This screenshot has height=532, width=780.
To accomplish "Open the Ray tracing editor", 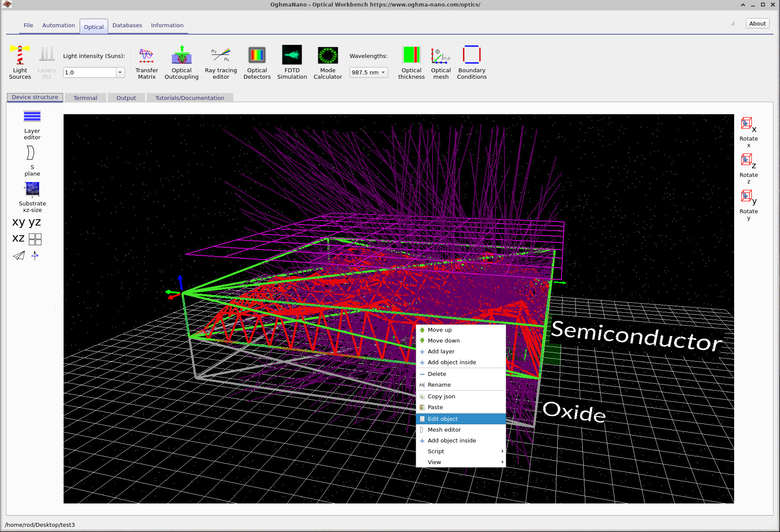I will (x=221, y=62).
